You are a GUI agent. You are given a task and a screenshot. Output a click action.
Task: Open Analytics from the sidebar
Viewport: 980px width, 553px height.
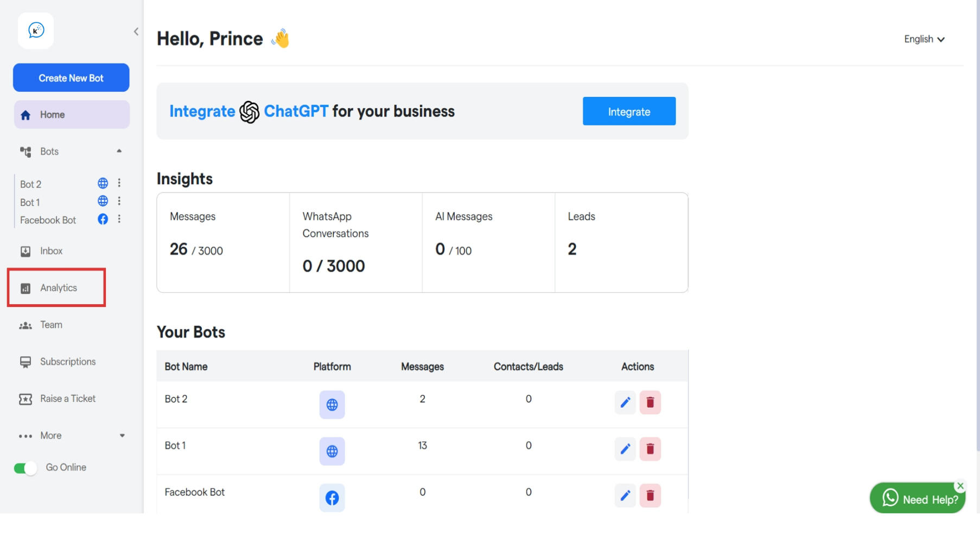[x=58, y=288]
